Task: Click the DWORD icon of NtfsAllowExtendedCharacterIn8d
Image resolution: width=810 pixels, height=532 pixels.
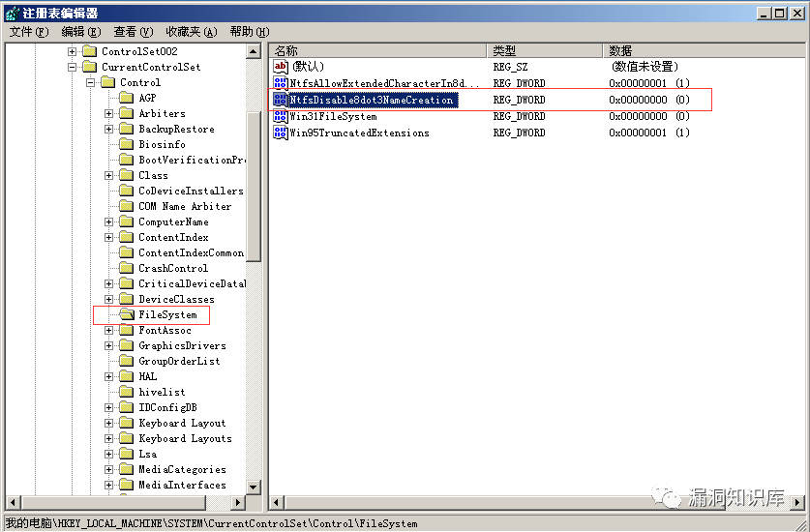Action: [x=281, y=82]
